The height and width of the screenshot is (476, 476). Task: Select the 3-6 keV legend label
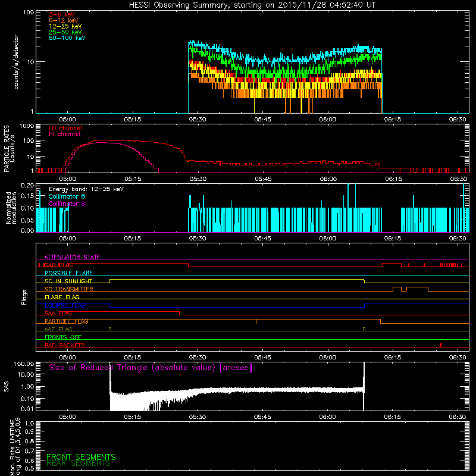[x=61, y=14]
